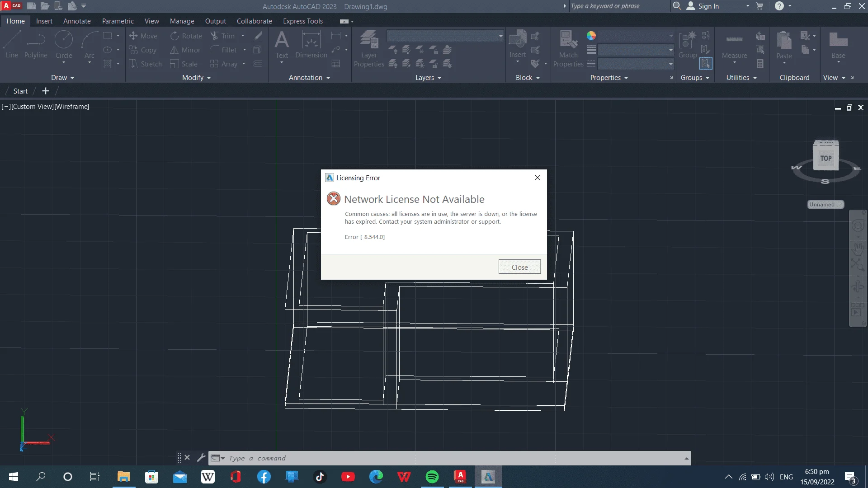Select the Text annotation tool

point(282,45)
